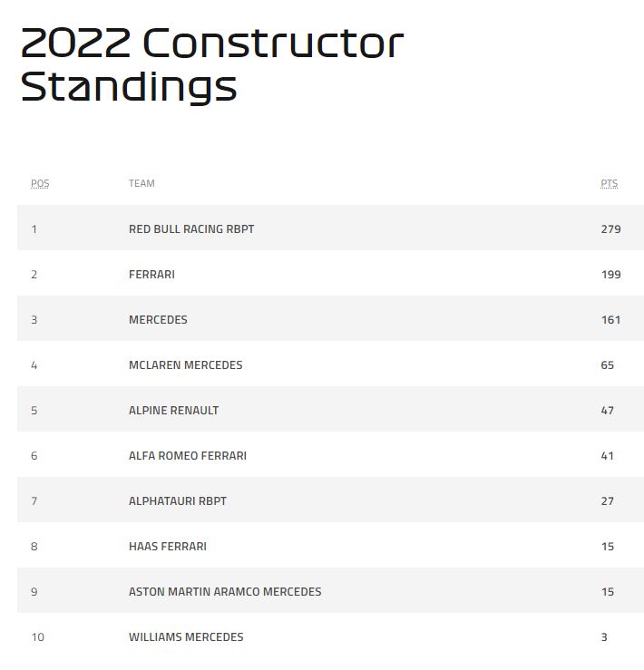Click Ferrari's 199 points value
Image resolution: width=644 pixels, height=670 pixels.
pos(610,275)
